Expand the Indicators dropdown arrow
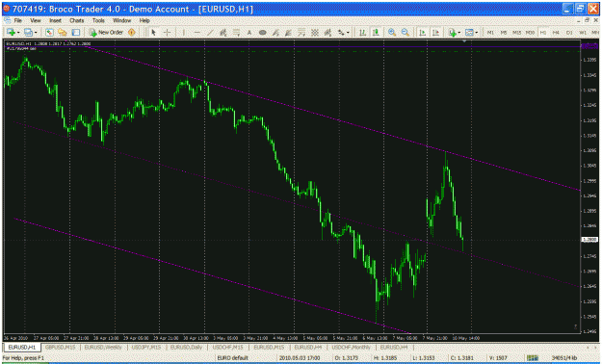 click(459, 33)
